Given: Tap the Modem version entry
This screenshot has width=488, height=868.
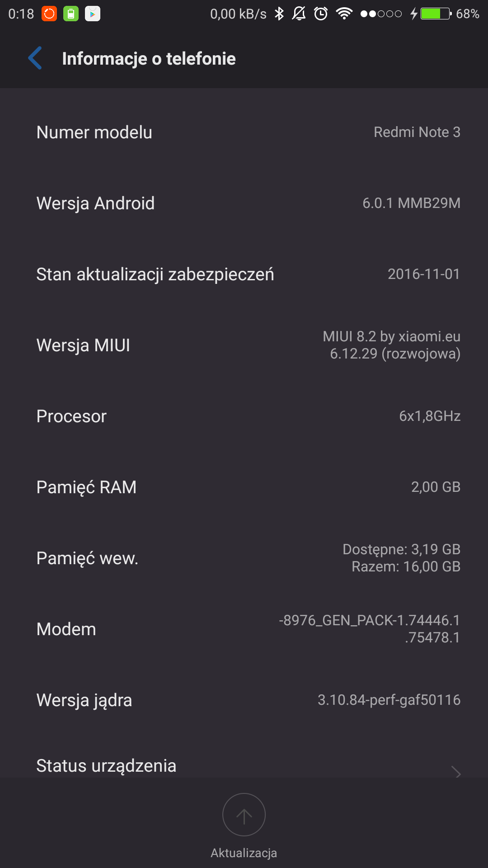Looking at the screenshot, I should pos(244,629).
